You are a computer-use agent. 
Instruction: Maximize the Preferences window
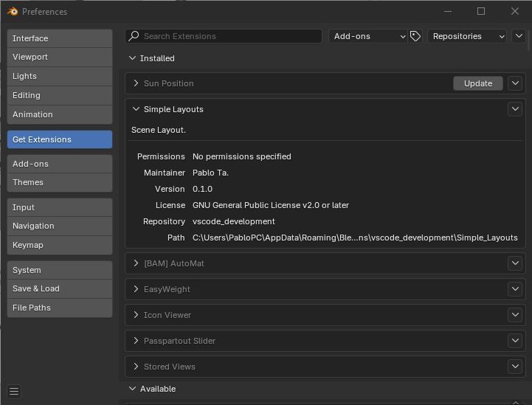pyautogui.click(x=481, y=11)
